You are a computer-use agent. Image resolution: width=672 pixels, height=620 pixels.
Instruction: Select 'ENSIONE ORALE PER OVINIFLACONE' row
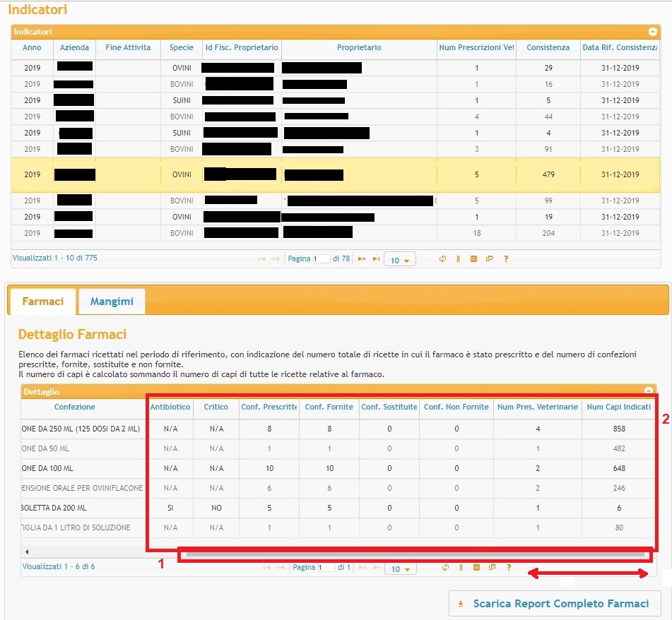point(338,488)
